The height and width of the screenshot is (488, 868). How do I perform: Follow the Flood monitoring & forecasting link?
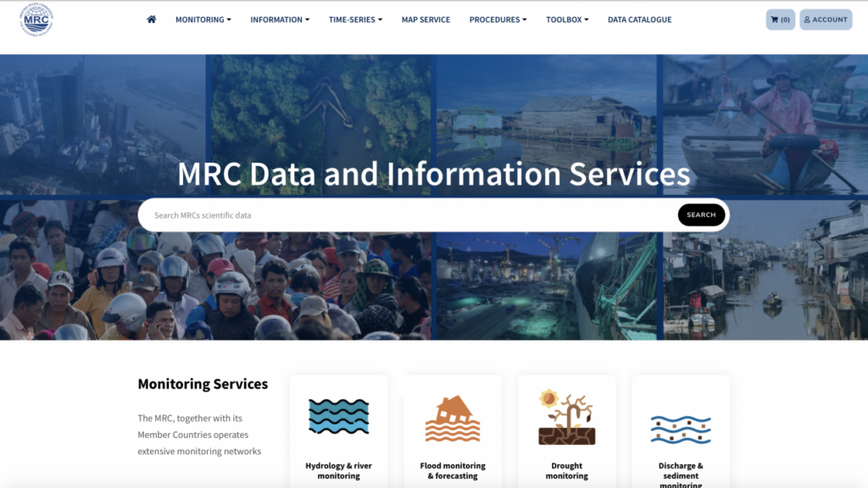pyautogui.click(x=453, y=471)
